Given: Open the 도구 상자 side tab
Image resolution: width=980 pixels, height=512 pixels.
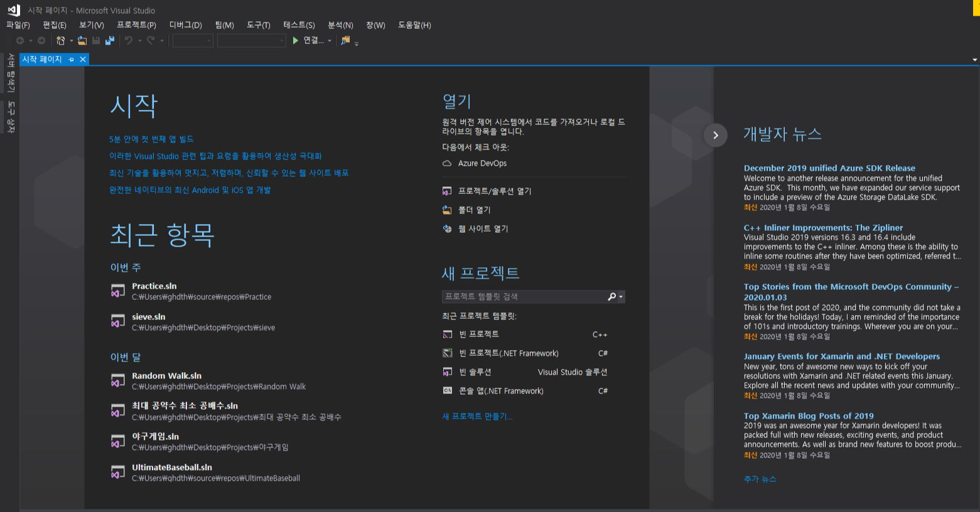Looking at the screenshot, I should (x=11, y=117).
